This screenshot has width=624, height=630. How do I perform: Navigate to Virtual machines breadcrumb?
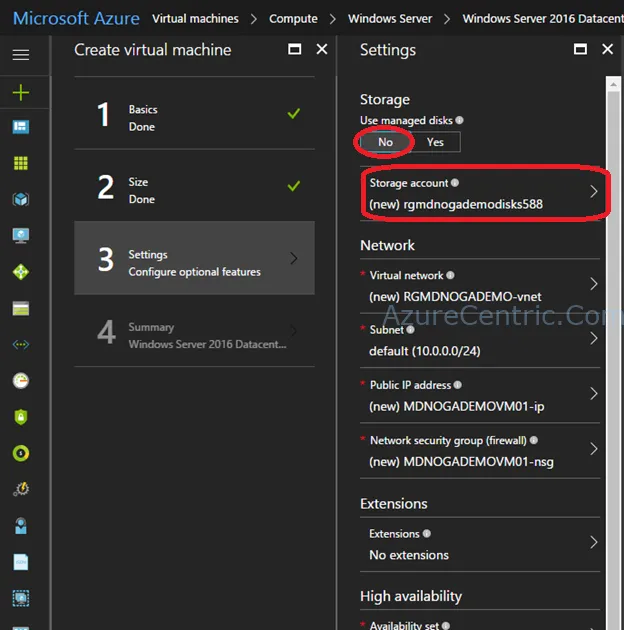[195, 18]
